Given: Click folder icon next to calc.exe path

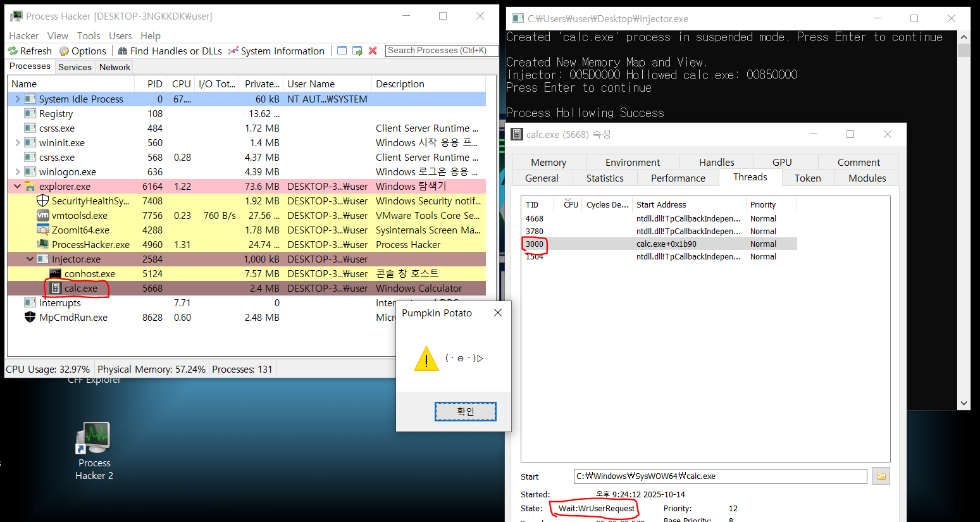Looking at the screenshot, I should pyautogui.click(x=881, y=476).
